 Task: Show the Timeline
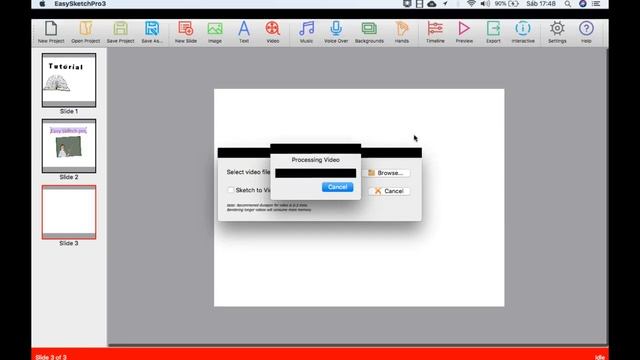pos(435,32)
